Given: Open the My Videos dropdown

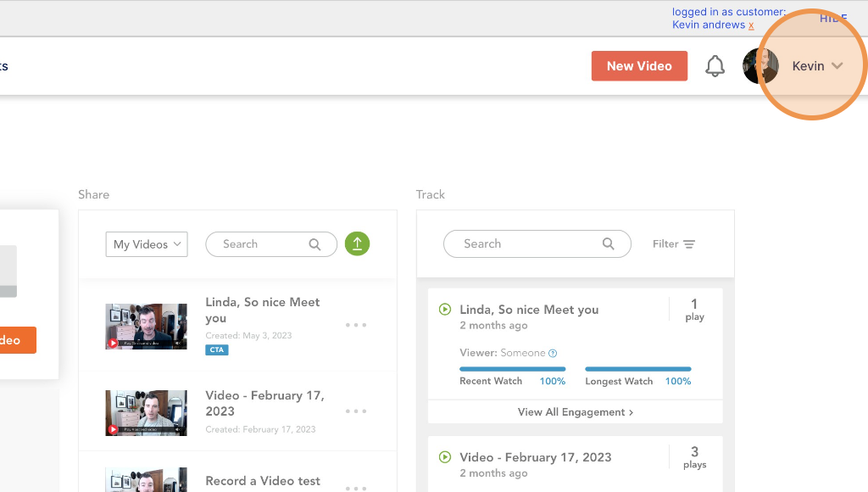Looking at the screenshot, I should (147, 244).
